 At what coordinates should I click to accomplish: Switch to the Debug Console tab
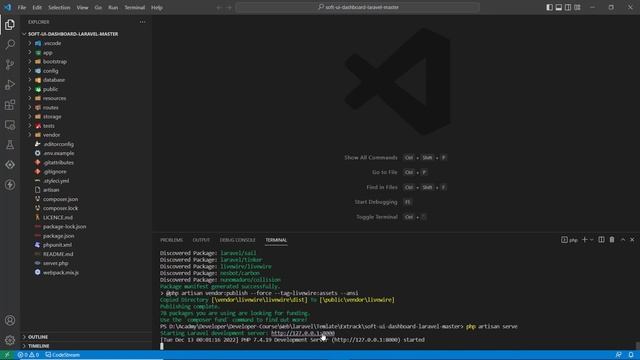238,240
